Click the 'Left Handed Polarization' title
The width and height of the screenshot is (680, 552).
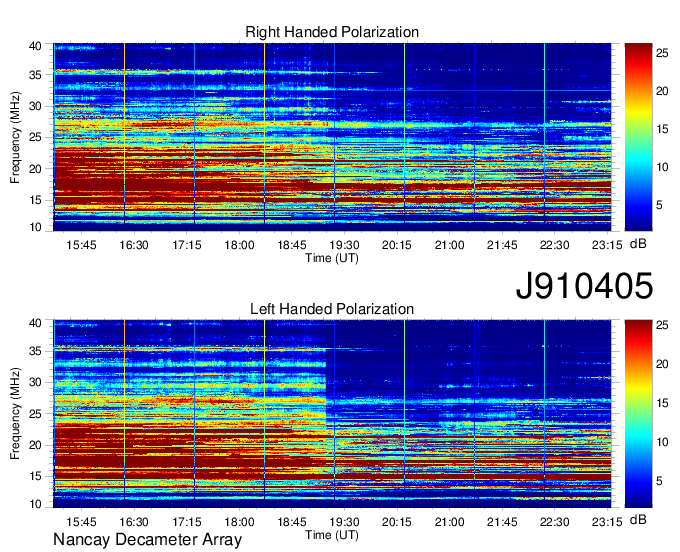pyautogui.click(x=332, y=309)
